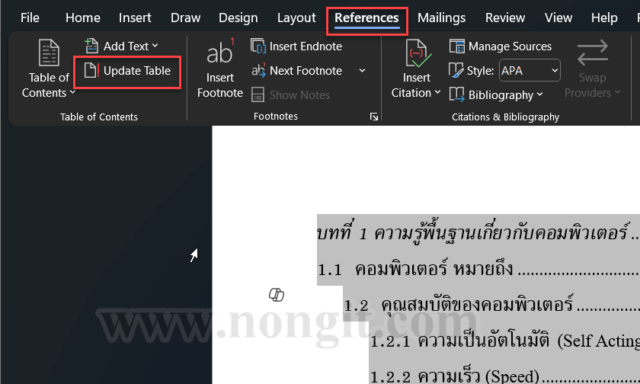Screen dimensions: 640x384
Task: Expand the Swap Providers dropdown chevron
Action: click(617, 92)
